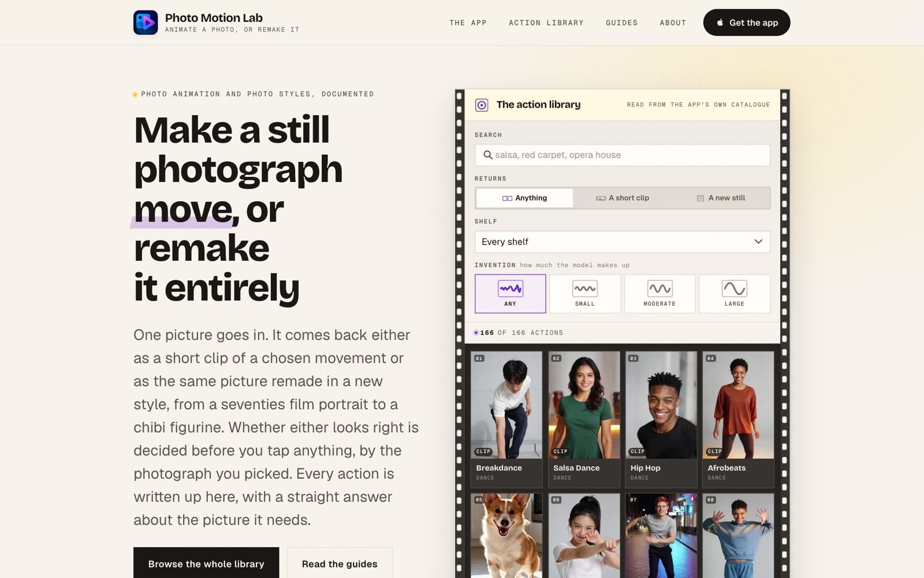Choose the Anything returns option
The image size is (924, 578).
click(524, 198)
